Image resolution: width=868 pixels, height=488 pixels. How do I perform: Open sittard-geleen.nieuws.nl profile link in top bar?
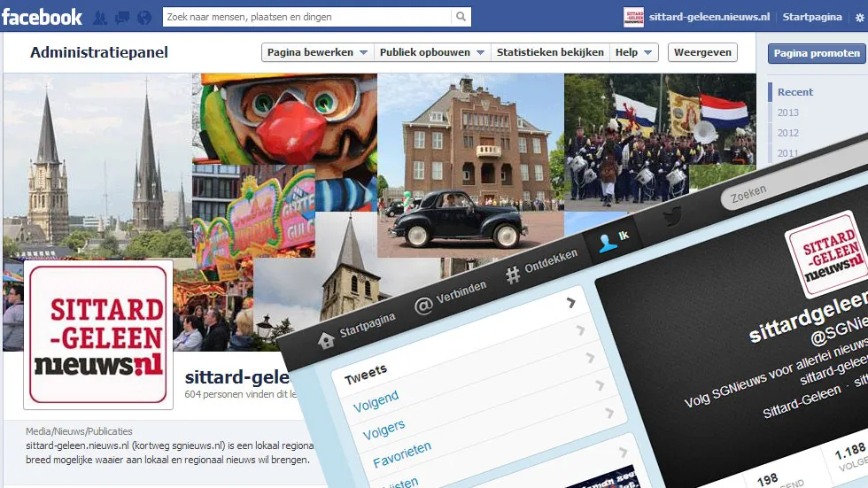point(709,17)
